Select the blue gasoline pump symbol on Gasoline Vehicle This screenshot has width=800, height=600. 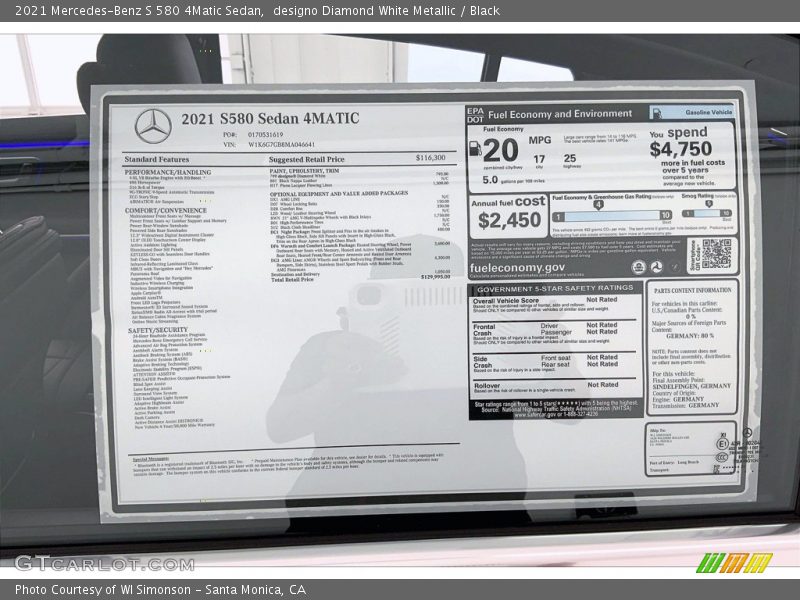coord(656,113)
